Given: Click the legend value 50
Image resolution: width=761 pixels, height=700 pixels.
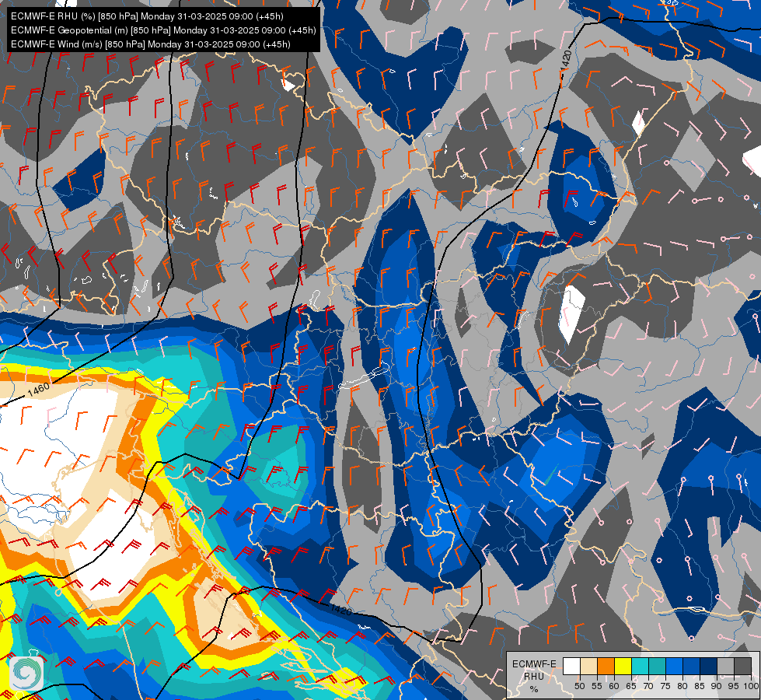Looking at the screenshot, I should [x=579, y=686].
